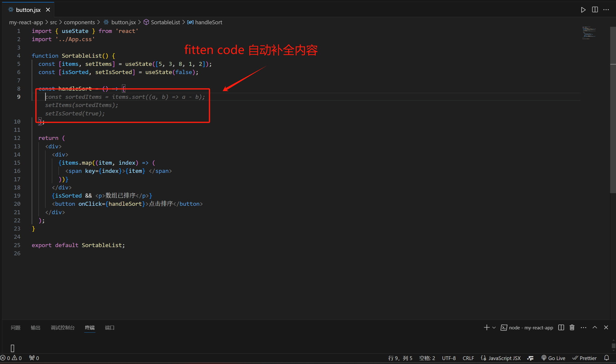
Task: Change language mode JavaScript JSX
Action: pyautogui.click(x=501, y=358)
